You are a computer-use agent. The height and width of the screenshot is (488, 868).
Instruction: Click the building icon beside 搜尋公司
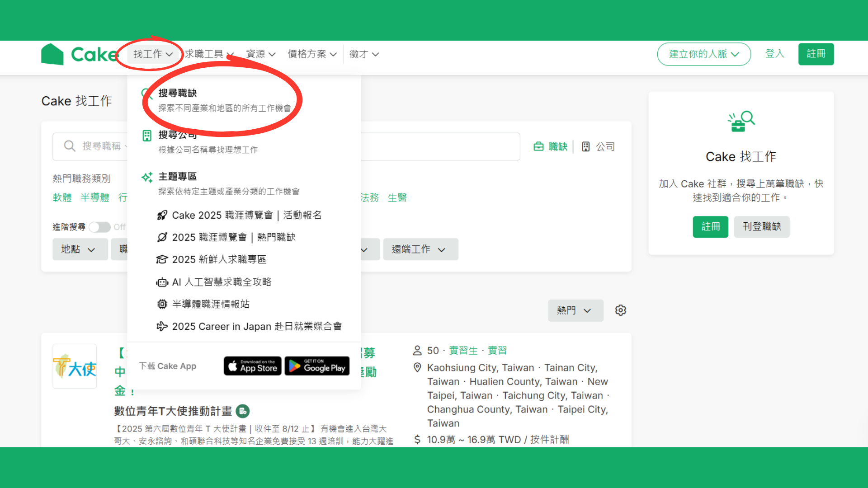click(x=147, y=136)
